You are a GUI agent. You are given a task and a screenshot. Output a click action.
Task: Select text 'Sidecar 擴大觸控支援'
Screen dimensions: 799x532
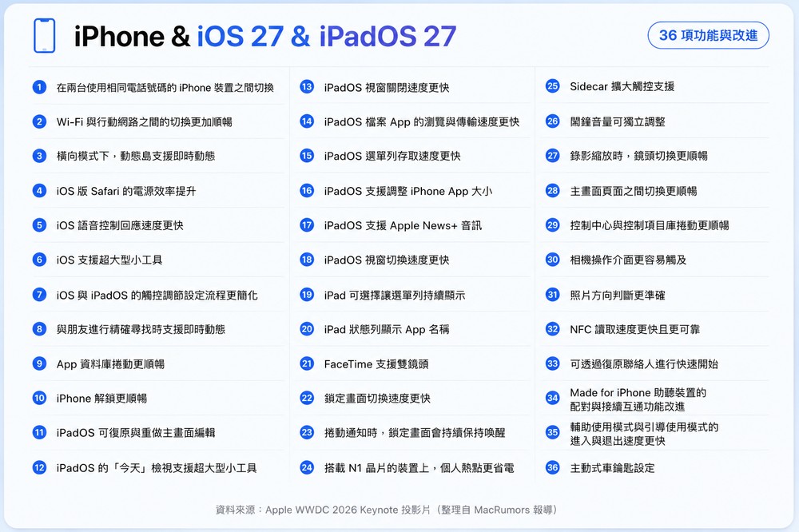[x=622, y=86]
